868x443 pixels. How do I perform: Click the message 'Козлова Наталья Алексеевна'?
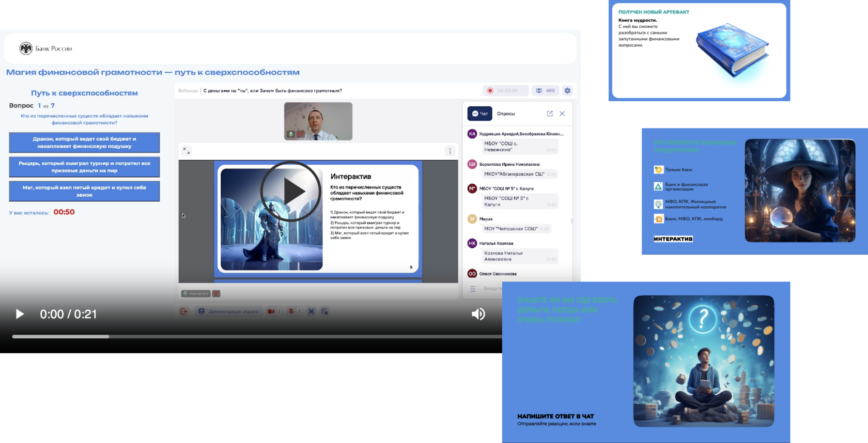pyautogui.click(x=519, y=256)
